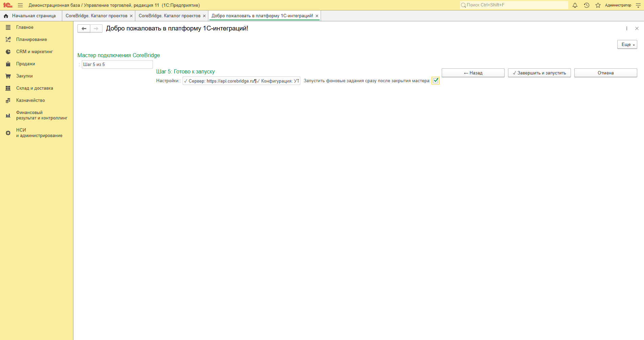This screenshot has height=340, width=644.
Task: Go forward with the right arrow button
Action: pos(96,28)
